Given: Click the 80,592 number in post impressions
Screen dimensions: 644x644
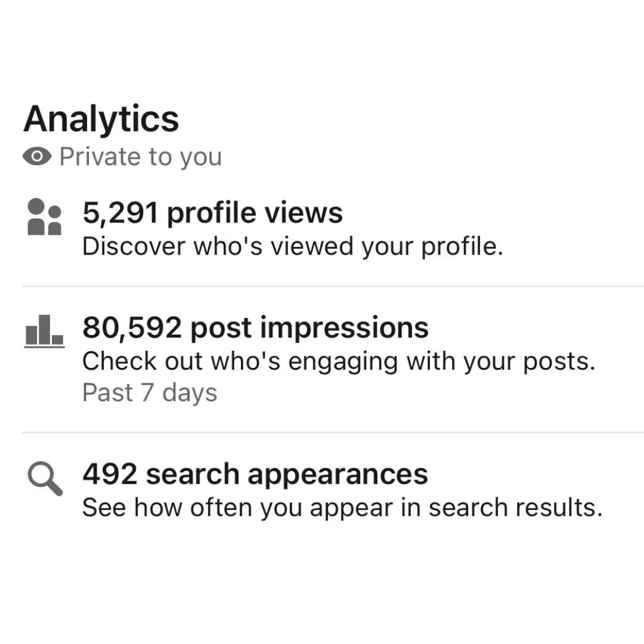Looking at the screenshot, I should point(132,328).
